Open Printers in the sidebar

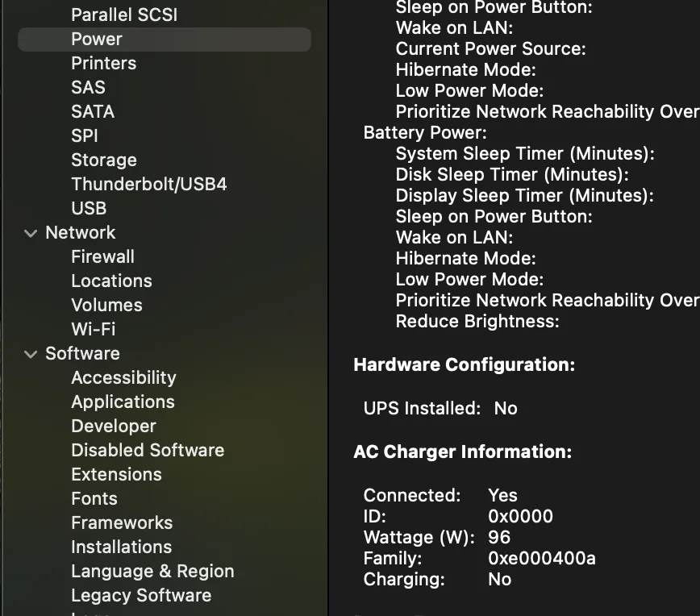pos(103,63)
